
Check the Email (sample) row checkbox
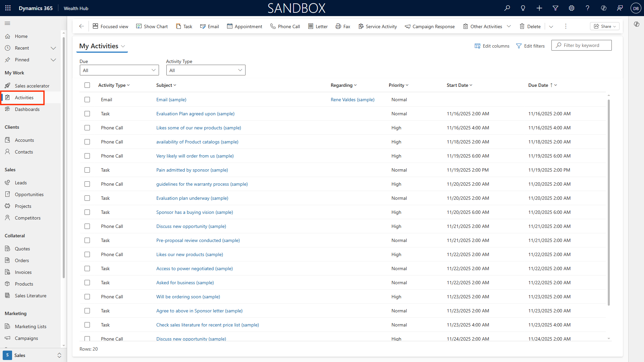pos(87,100)
